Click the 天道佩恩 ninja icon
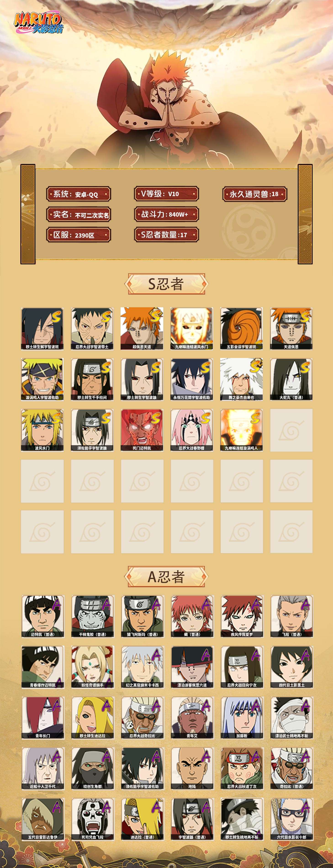Viewport: 333px width, 868px height. tap(291, 329)
